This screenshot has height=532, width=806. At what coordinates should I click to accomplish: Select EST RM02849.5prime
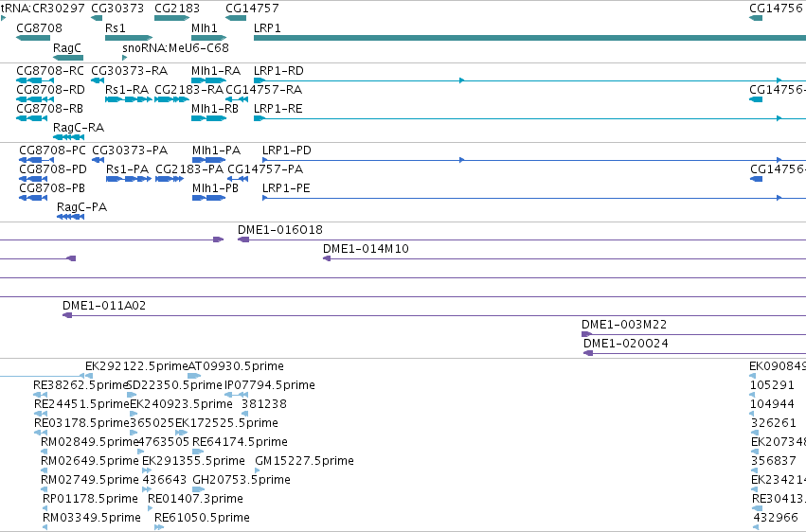tap(90, 443)
